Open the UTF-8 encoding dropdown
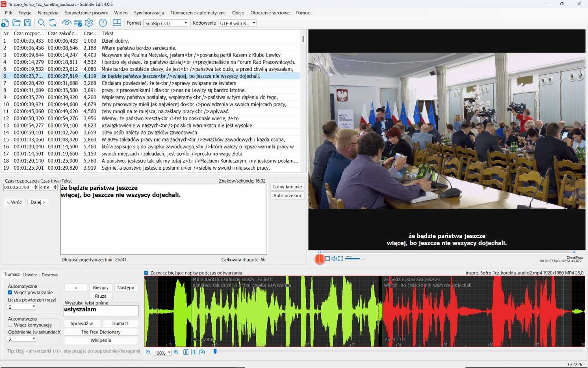This screenshot has height=368, width=588. pos(237,23)
